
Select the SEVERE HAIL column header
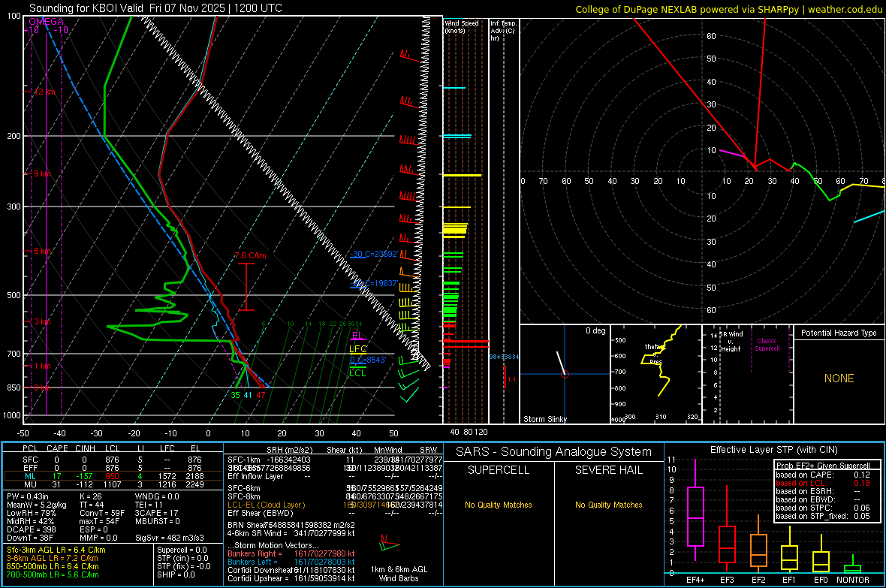[608, 470]
